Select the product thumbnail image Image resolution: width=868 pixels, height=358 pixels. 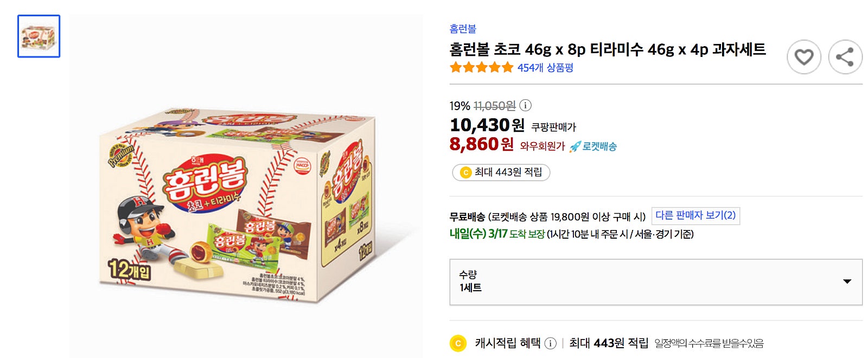pos(39,36)
